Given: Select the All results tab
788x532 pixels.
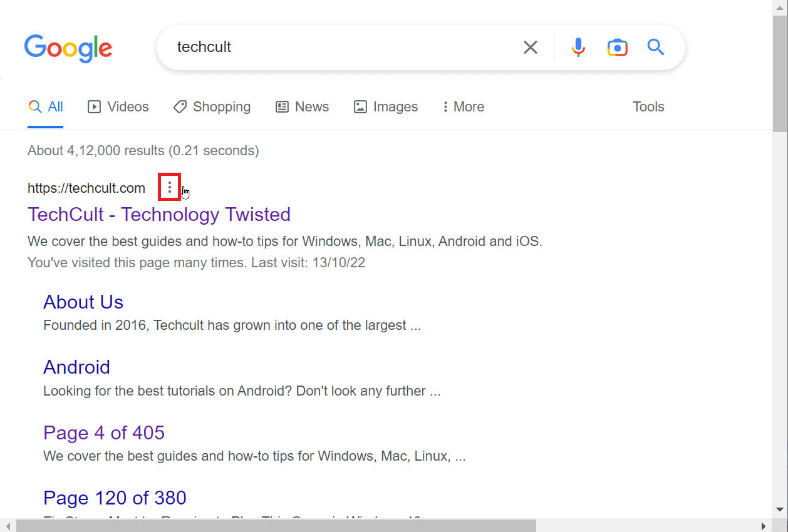Looking at the screenshot, I should pyautogui.click(x=46, y=107).
